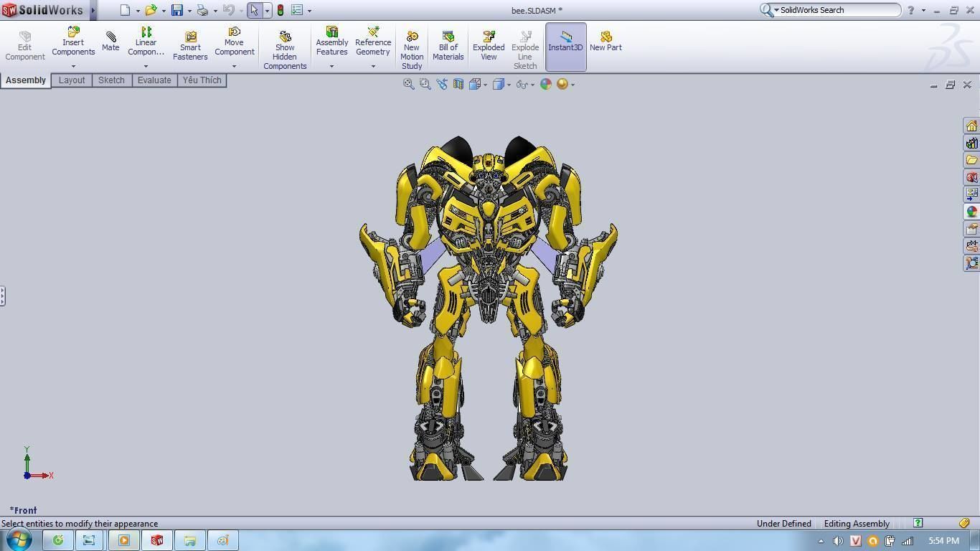Click the Reference Geometry tool
Viewport: 980px width, 551px height.
373,42
